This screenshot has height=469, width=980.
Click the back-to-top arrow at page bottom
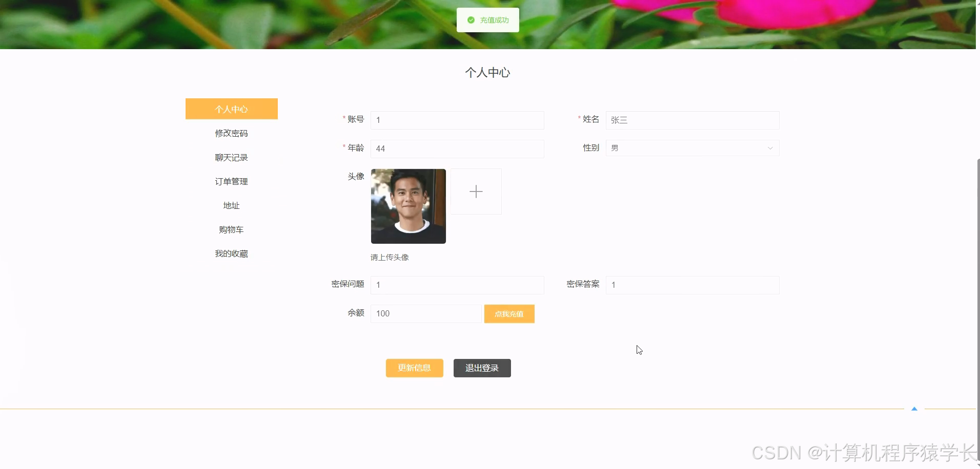914,408
